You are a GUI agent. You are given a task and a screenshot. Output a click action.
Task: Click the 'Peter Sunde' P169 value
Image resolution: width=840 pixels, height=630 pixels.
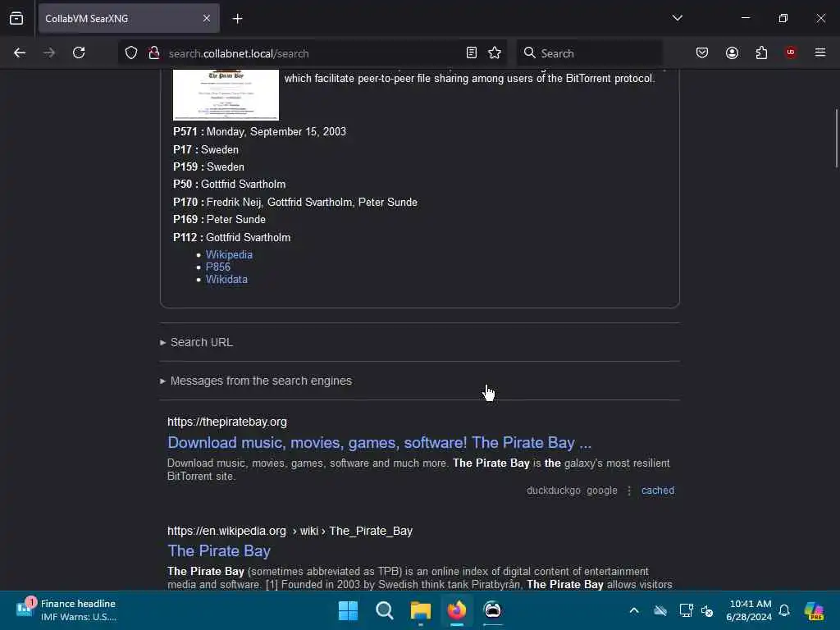point(235,220)
